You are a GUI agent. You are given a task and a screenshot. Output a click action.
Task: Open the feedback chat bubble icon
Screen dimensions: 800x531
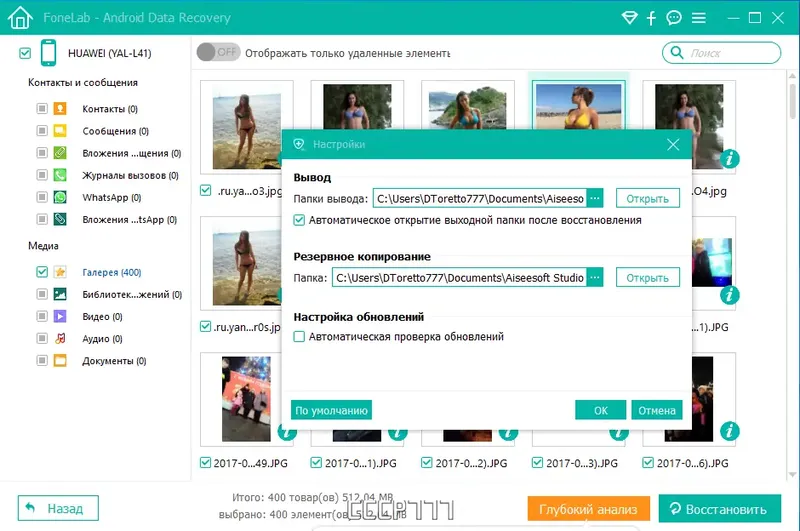coord(674,18)
